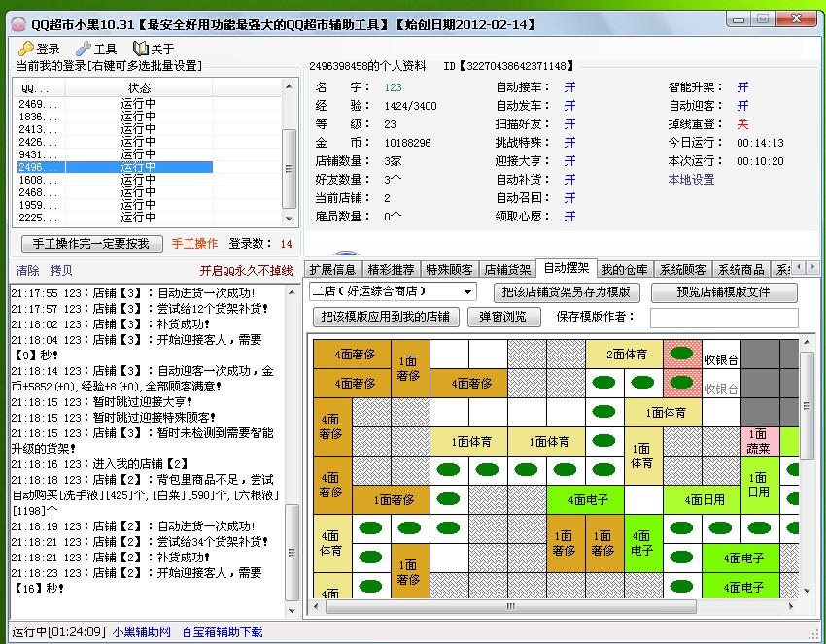Click the 清除 link above the log

(x=27, y=271)
